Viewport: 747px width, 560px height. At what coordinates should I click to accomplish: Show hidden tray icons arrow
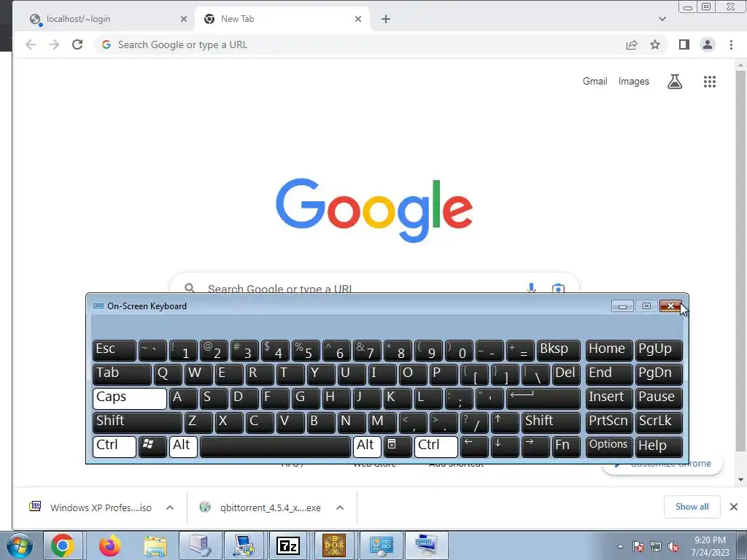coord(620,546)
